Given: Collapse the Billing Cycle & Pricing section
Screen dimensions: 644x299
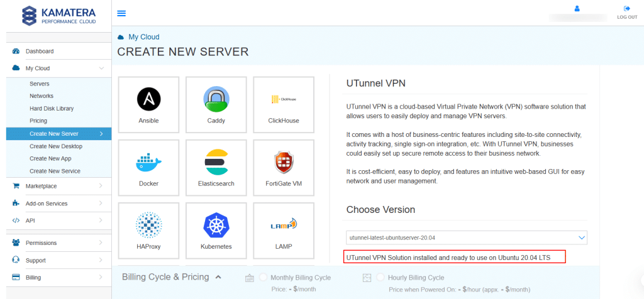Looking at the screenshot, I should pyautogui.click(x=218, y=277).
